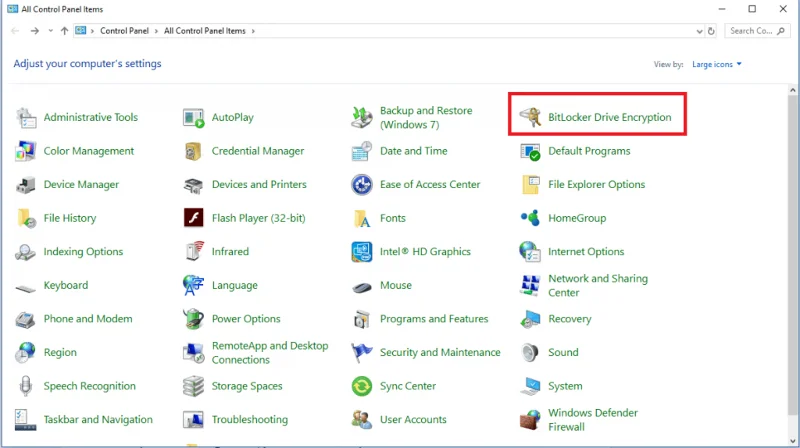The height and width of the screenshot is (448, 800).
Task: Open Indexing Options icon
Action: click(x=26, y=252)
